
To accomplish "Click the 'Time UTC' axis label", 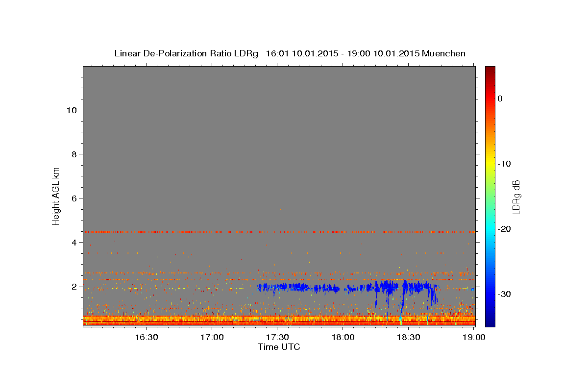I will (279, 347).
